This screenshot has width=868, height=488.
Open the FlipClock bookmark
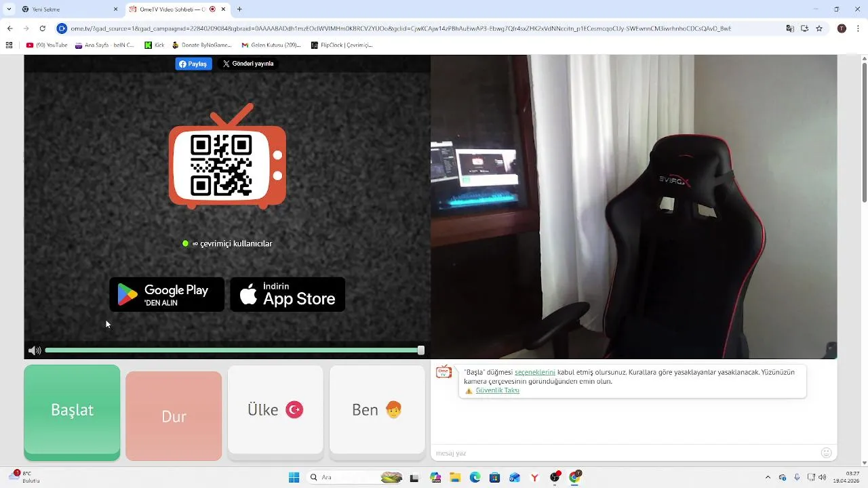click(342, 45)
